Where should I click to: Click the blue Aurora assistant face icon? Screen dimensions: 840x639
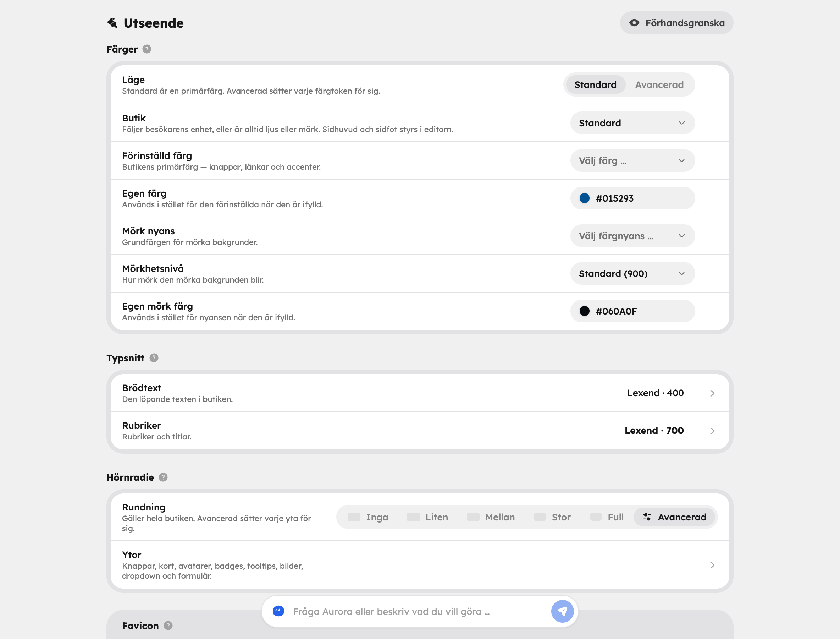point(278,611)
